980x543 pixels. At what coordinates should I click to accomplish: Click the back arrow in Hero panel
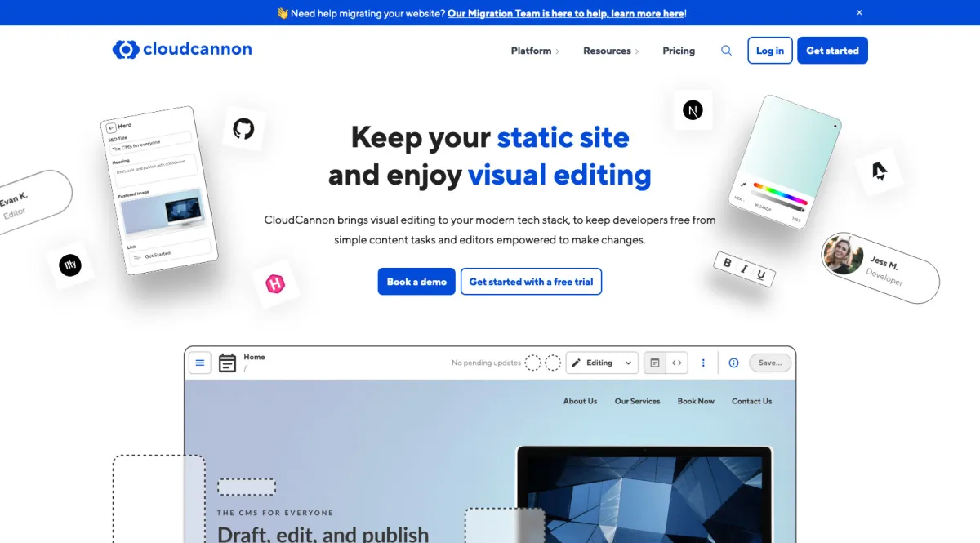click(x=111, y=128)
